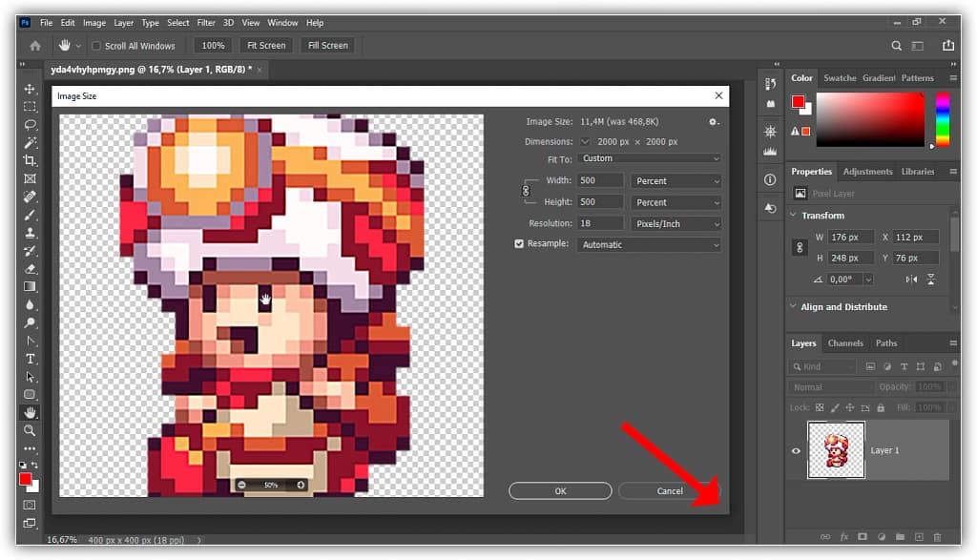Image resolution: width=977 pixels, height=560 pixels.
Task: Select the Horizontal Type tool
Action: pyautogui.click(x=30, y=359)
